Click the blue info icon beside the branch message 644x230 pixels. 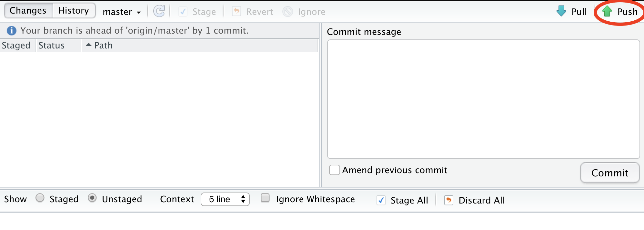[12, 31]
